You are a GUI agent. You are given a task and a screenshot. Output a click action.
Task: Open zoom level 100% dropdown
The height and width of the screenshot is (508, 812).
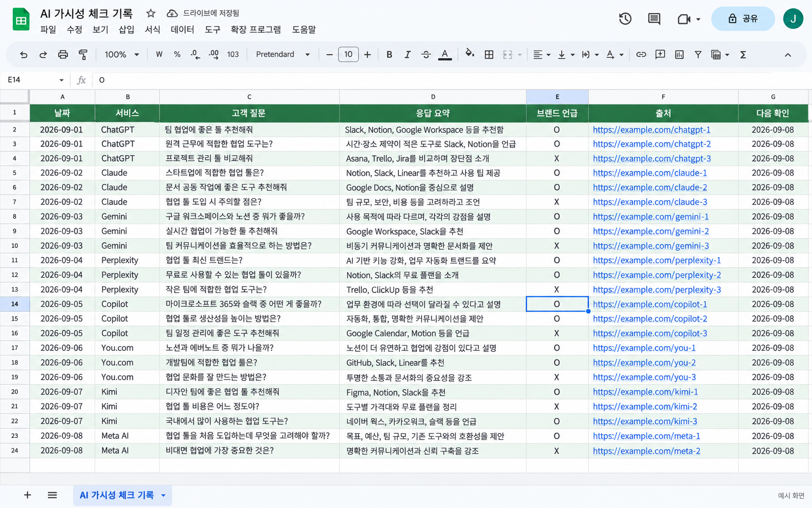click(x=122, y=54)
